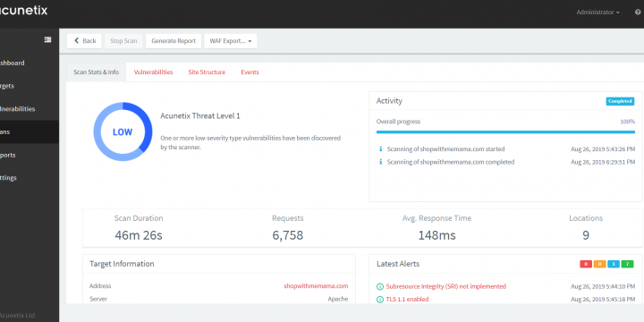Click the LOW threat level donut chart
This screenshot has width=644, height=322.
click(123, 131)
